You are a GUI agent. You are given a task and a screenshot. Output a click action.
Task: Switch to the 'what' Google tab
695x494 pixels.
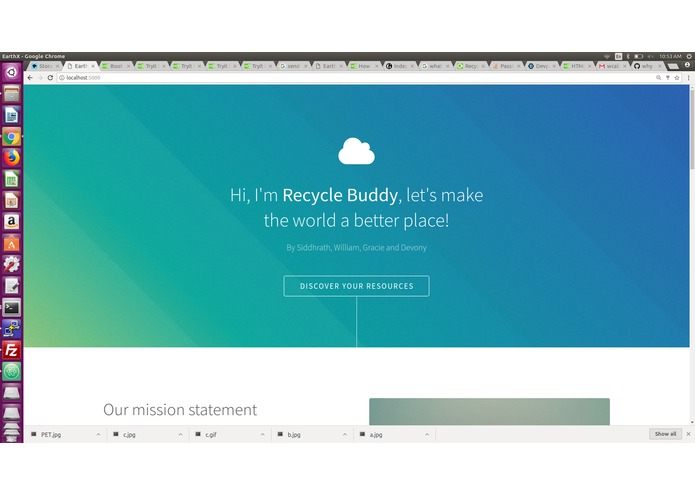coord(435,66)
